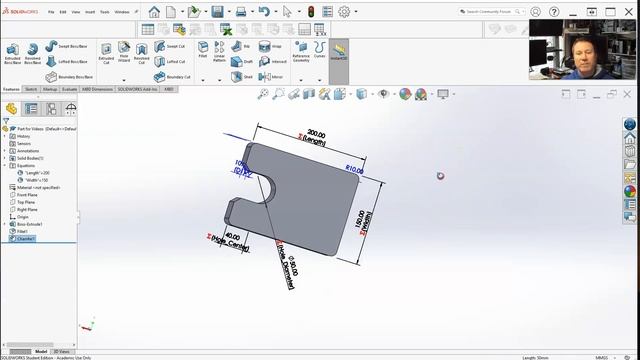Image resolution: width=640 pixels, height=360 pixels.
Task: Switch to the SOLIDWORKS Add-Ins tab
Action: (x=138, y=89)
